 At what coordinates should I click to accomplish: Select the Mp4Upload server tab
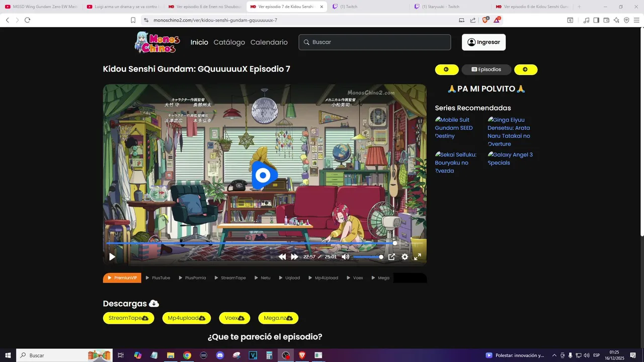tap(323, 278)
